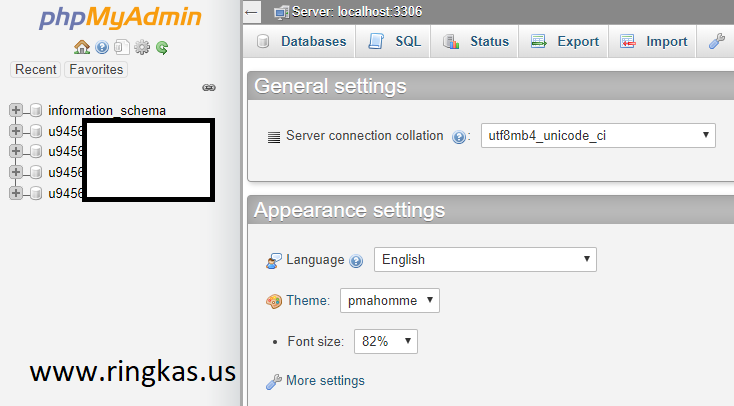Open the MySQL documentation page icon

coord(121,47)
